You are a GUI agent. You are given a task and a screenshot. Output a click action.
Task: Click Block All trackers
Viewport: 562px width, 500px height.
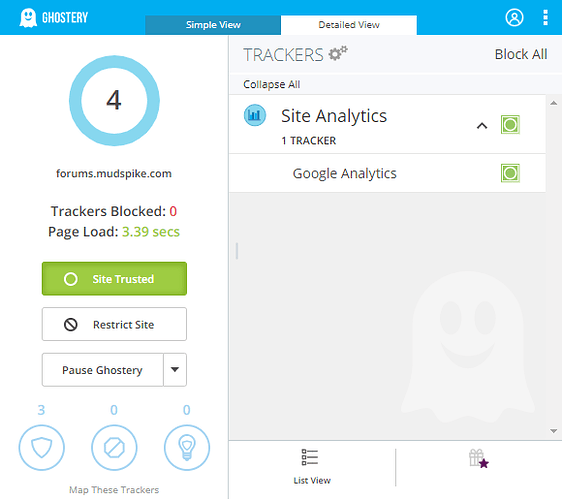point(521,54)
